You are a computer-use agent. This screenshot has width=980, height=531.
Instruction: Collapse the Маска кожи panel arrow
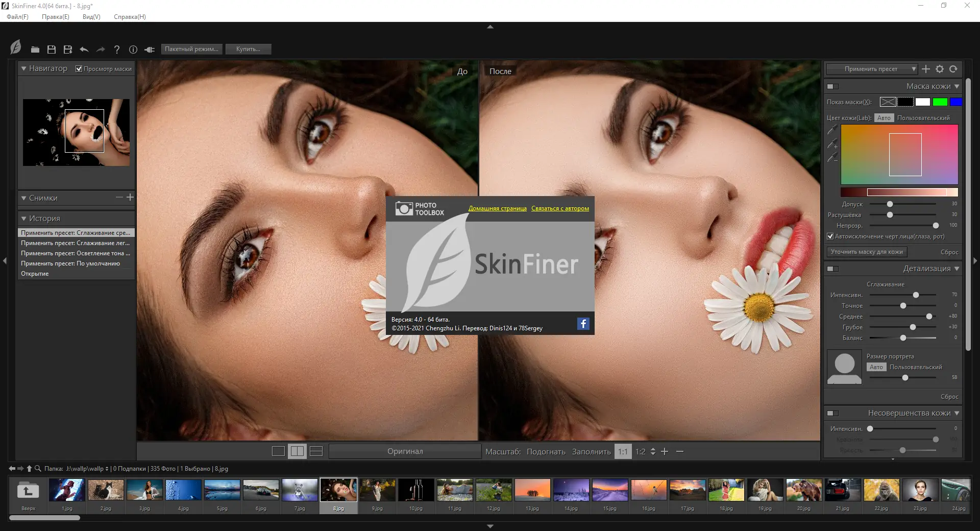[x=957, y=86]
